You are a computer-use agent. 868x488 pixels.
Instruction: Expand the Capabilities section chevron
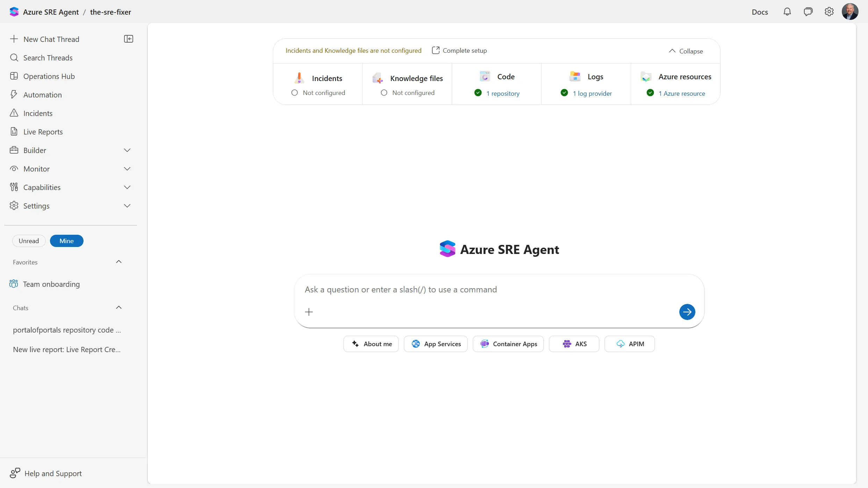[127, 187]
